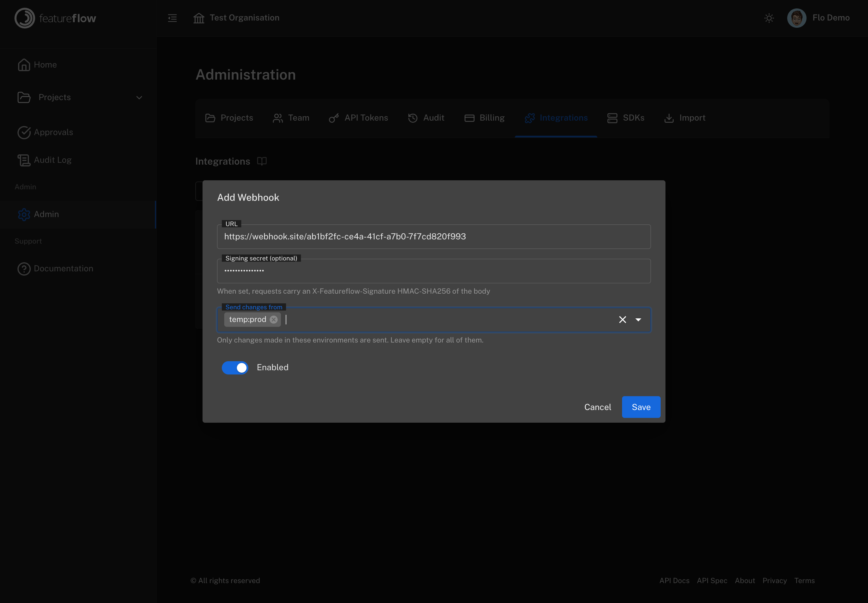The width and height of the screenshot is (868, 603).
Task: Switch to Projects tab
Action: (229, 118)
